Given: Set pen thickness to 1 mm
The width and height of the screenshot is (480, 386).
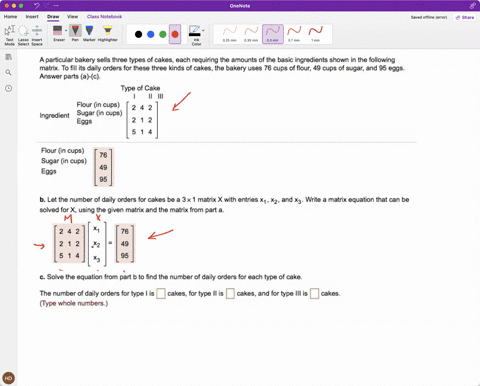Looking at the screenshot, I should (x=316, y=34).
